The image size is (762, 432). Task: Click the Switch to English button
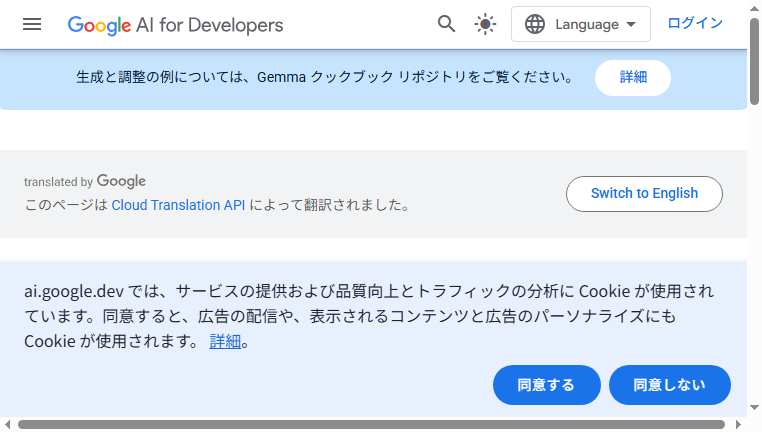point(644,193)
